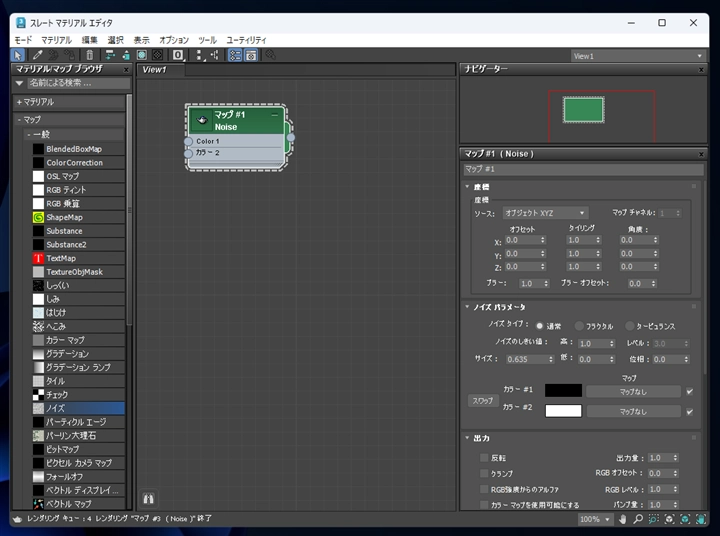Enable the 反転 checkbox

[484, 457]
